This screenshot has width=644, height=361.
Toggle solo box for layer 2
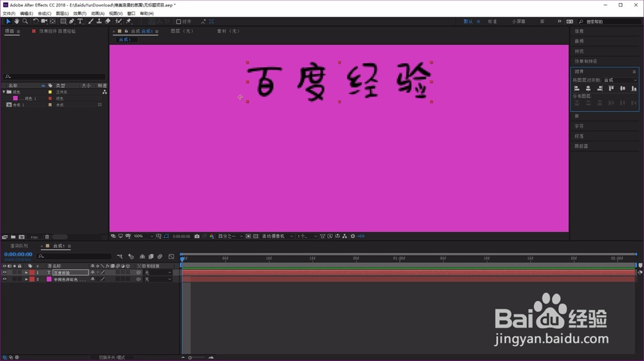[14, 279]
